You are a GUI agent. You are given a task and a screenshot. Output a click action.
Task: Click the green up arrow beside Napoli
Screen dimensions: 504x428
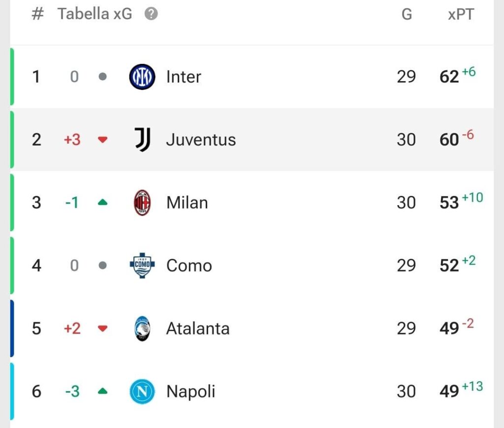click(103, 391)
